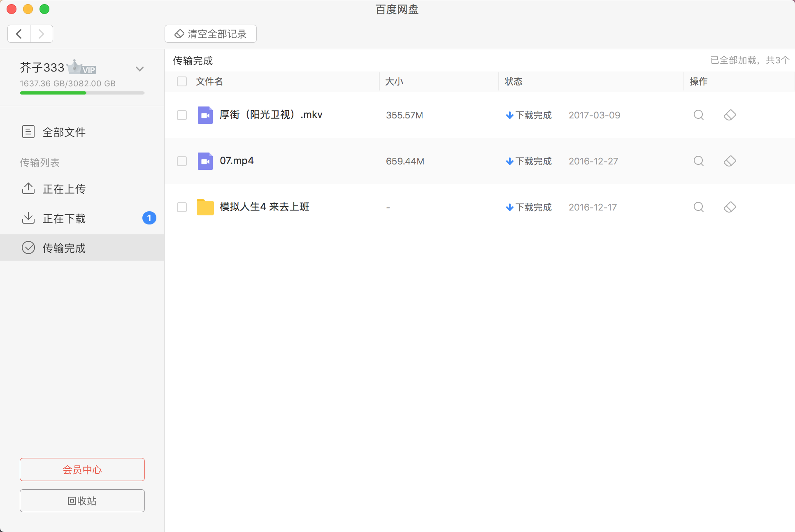Maximize the window with the green button
Image resolution: width=795 pixels, height=532 pixels.
[x=44, y=9]
